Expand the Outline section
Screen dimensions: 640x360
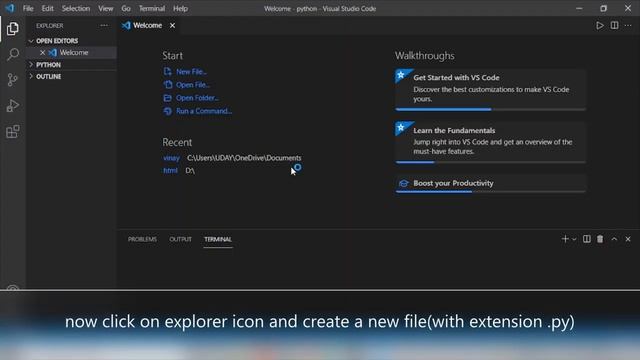pos(31,76)
